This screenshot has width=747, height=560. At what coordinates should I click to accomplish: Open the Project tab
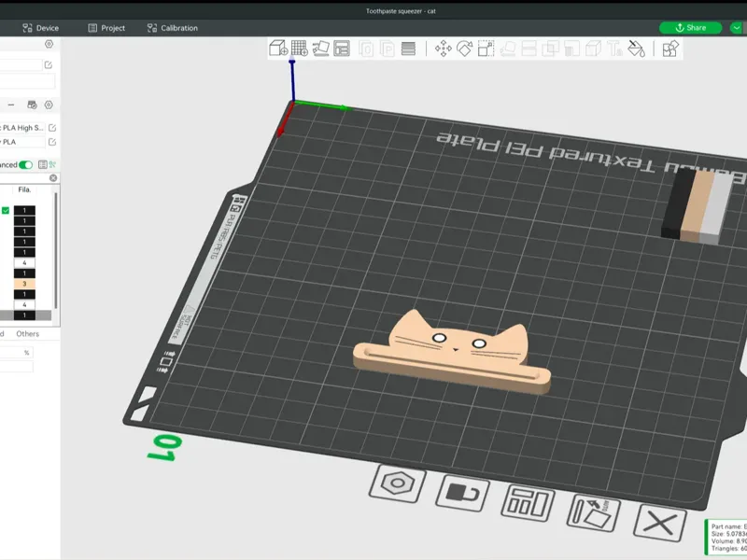pyautogui.click(x=106, y=28)
